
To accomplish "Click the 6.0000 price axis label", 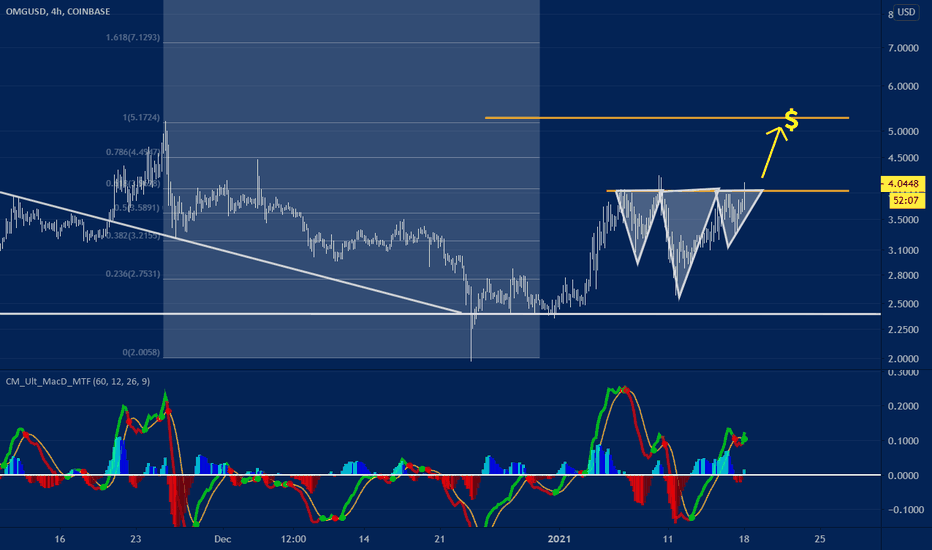I will click(x=903, y=87).
